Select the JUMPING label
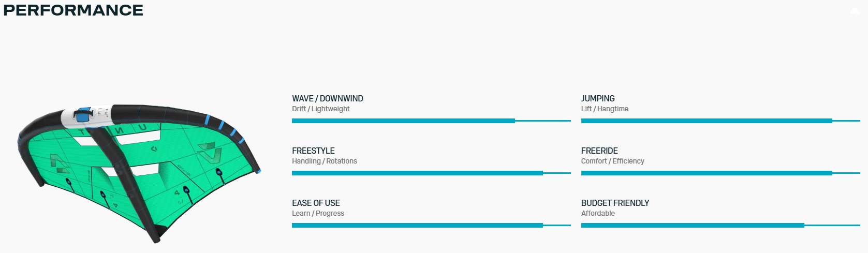This screenshot has height=253, width=868. (598, 98)
